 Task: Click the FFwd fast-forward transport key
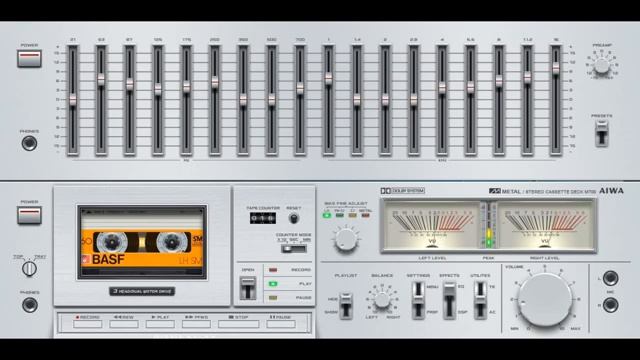pos(196,324)
